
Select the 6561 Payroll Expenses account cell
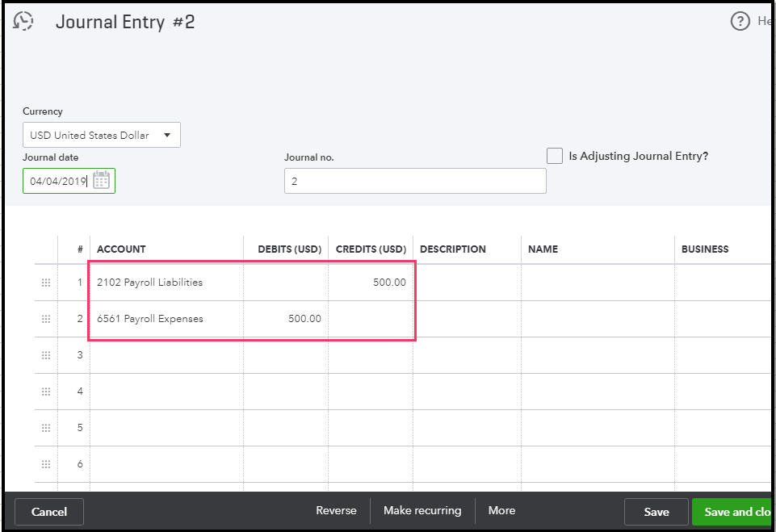(167, 319)
